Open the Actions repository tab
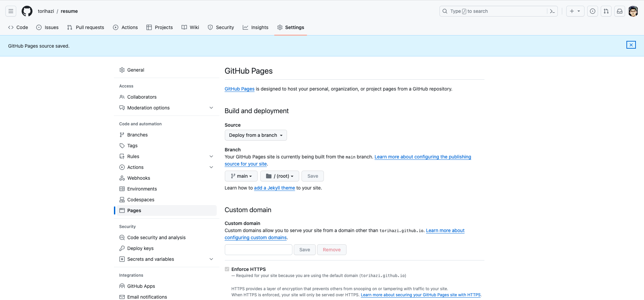The image size is (644, 300). point(125,27)
